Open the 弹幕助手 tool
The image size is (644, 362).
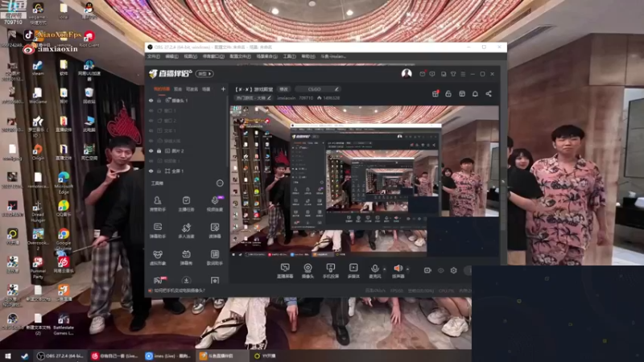click(x=157, y=231)
